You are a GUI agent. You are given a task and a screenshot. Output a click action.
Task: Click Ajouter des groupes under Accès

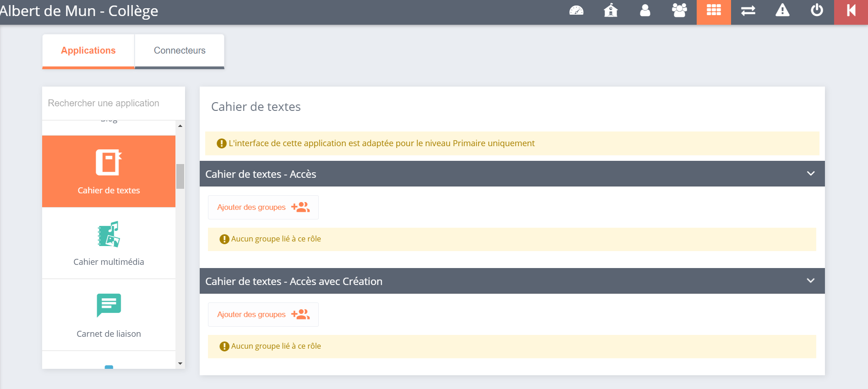pos(263,207)
